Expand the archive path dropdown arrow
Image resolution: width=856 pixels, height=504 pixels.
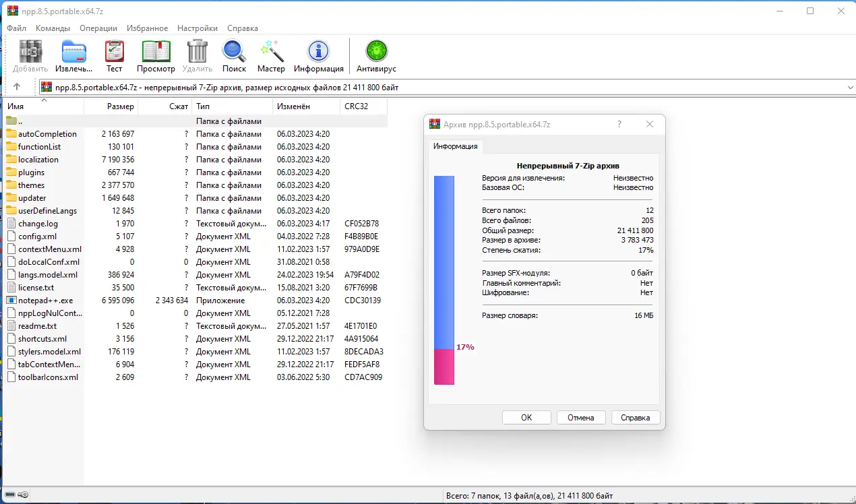pos(850,87)
